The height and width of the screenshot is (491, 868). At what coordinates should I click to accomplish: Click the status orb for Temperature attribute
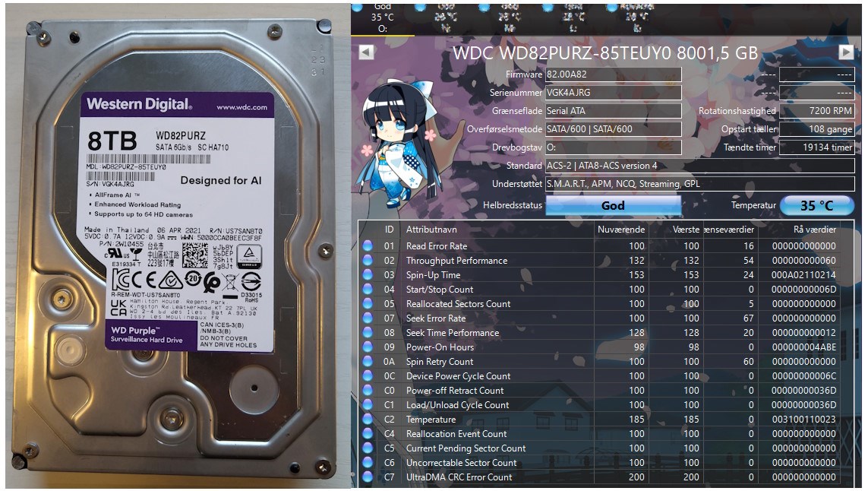[368, 418]
